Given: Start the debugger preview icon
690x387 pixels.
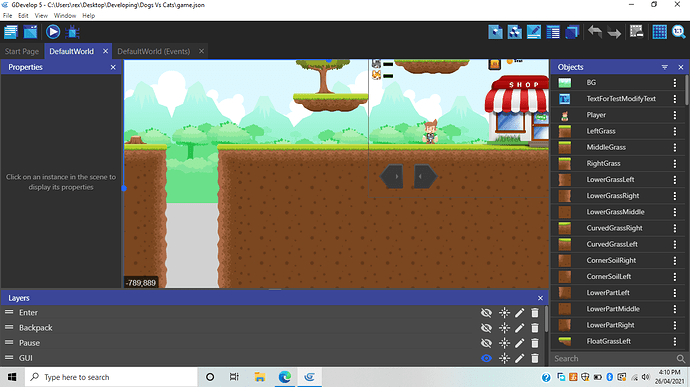Looking at the screenshot, I should (73, 32).
